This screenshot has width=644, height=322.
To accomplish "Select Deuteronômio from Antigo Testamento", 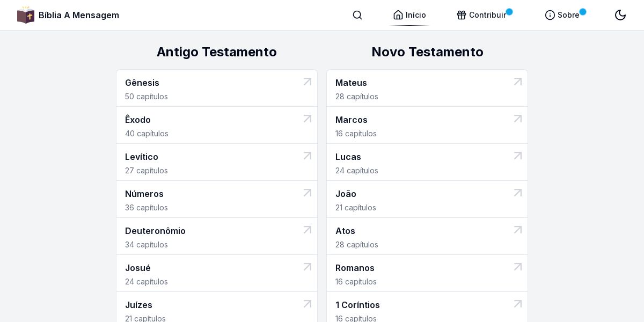I will 155,231.
